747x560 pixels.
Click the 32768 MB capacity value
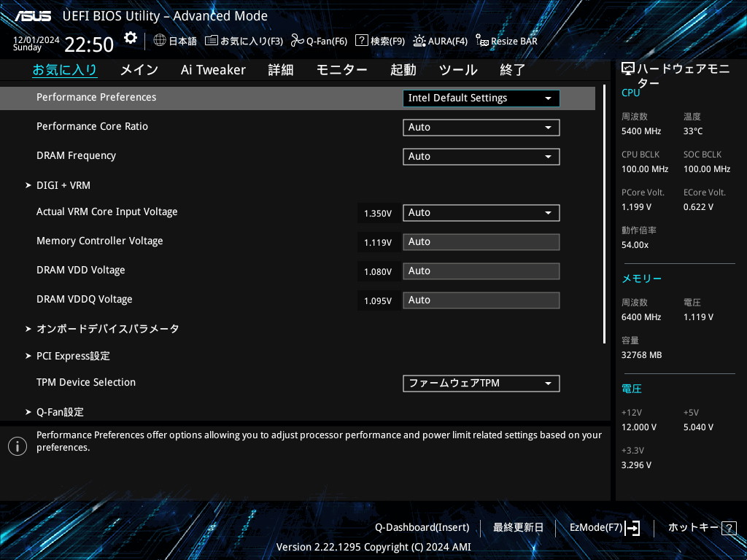click(642, 355)
